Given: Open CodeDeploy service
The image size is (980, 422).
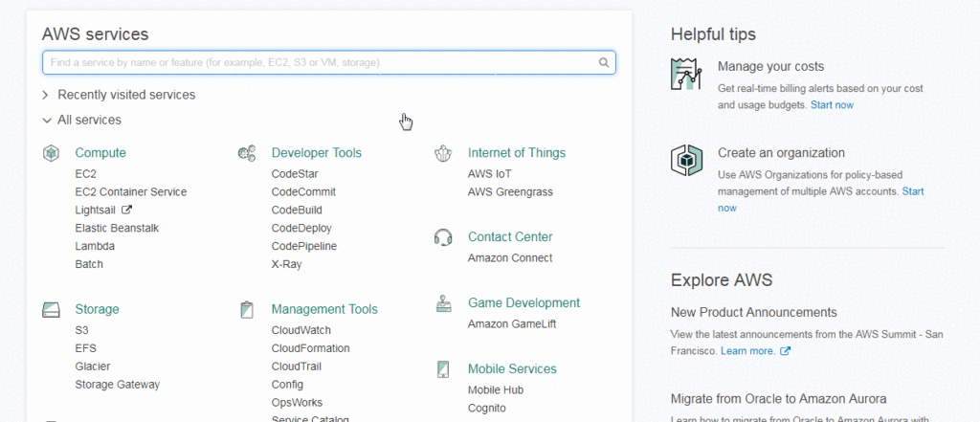Looking at the screenshot, I should (301, 228).
